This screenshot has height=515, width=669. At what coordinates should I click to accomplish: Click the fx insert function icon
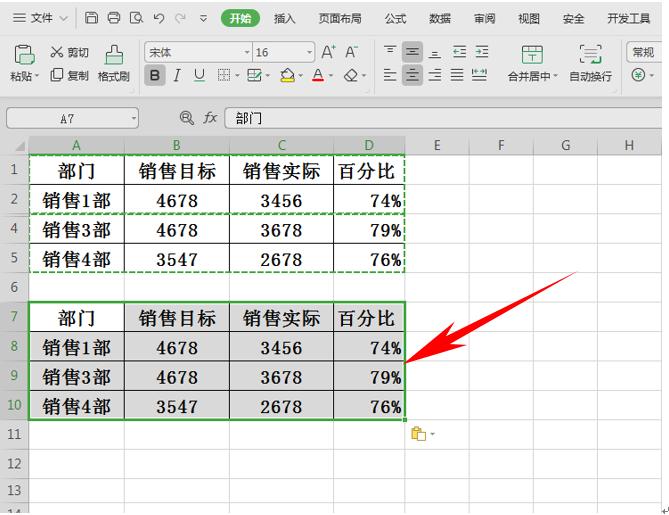point(210,118)
